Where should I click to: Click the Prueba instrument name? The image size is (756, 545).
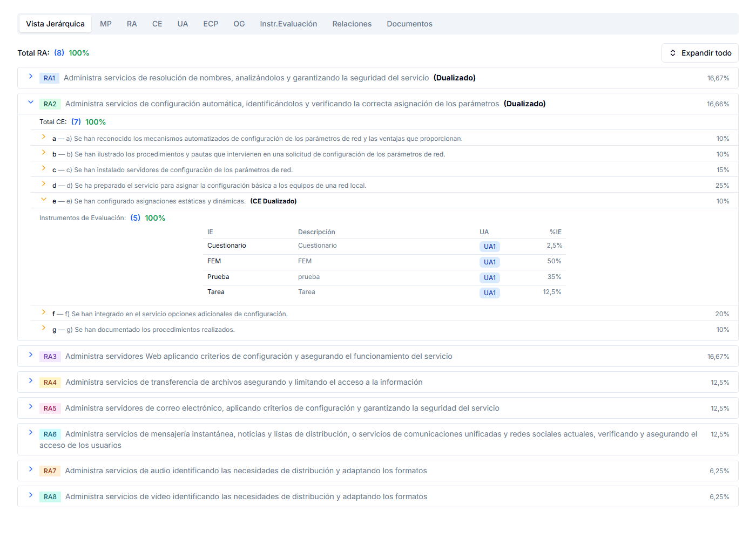click(218, 277)
